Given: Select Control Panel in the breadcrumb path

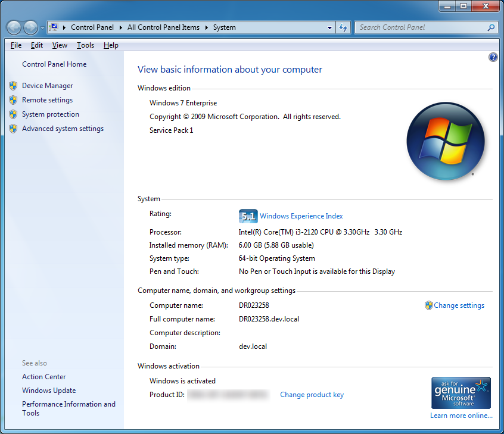Looking at the screenshot, I should tap(92, 27).
